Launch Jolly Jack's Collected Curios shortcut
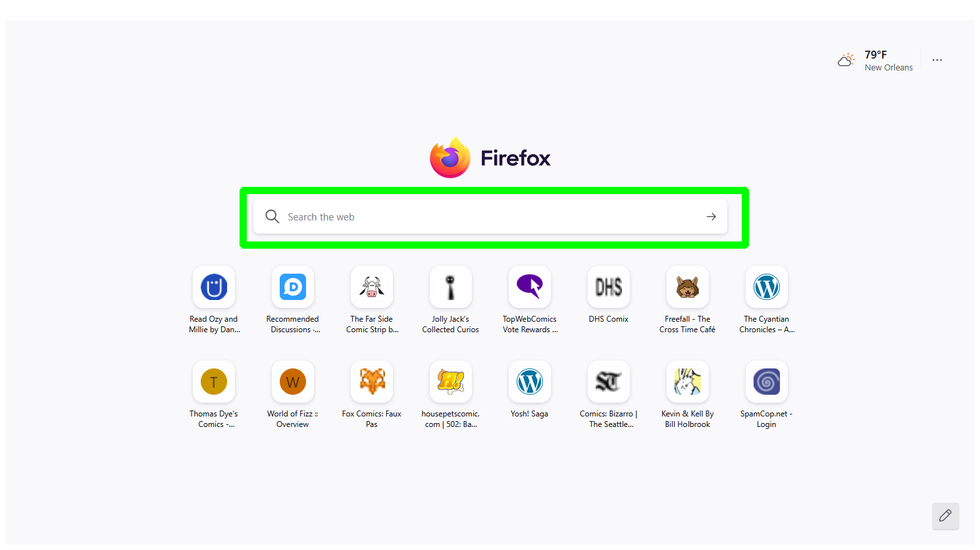980x550 pixels. (451, 287)
